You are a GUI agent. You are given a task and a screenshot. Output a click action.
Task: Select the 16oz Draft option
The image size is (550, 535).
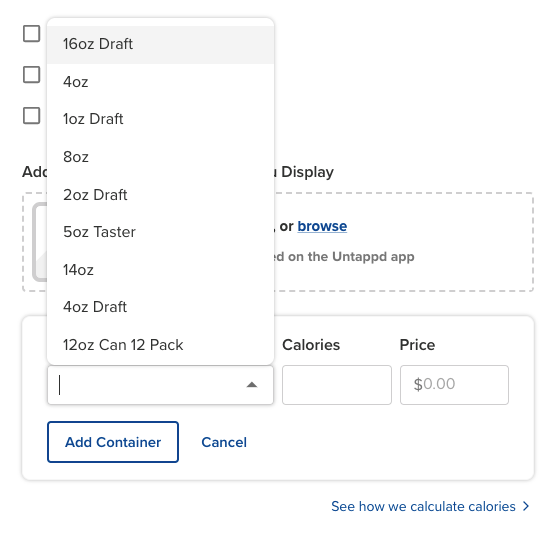160,45
